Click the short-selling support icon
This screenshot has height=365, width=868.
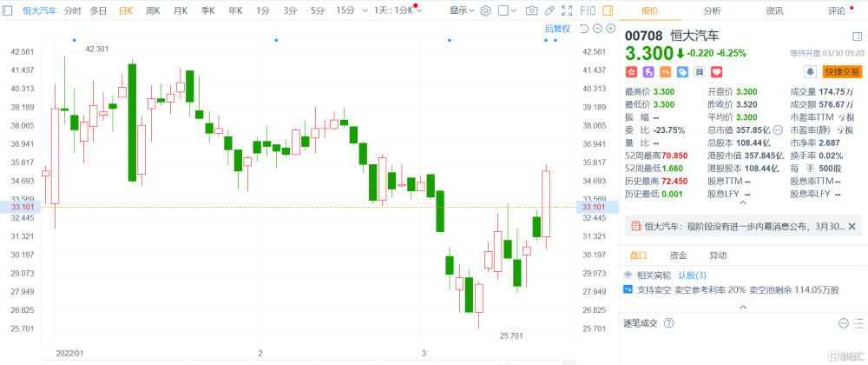[628, 289]
